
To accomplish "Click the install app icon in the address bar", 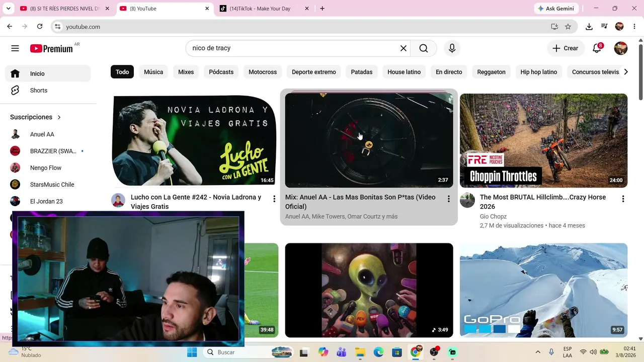I will (x=554, y=27).
